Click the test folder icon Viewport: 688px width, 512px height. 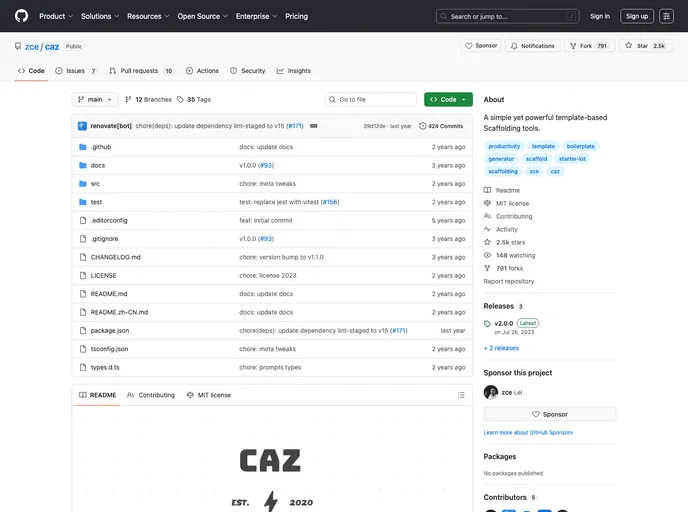pyautogui.click(x=82, y=202)
